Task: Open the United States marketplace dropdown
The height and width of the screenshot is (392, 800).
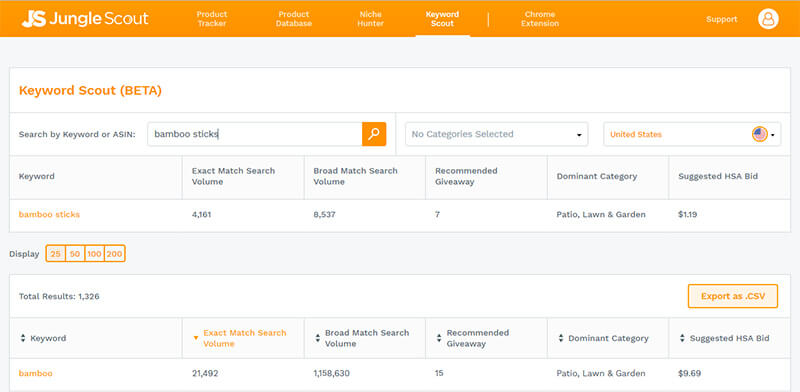Action: point(692,134)
